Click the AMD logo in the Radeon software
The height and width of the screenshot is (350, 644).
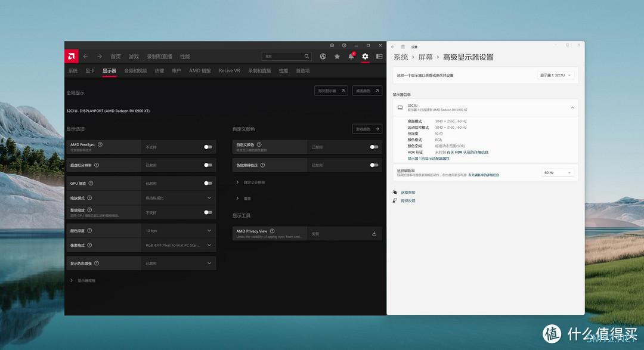pos(72,56)
